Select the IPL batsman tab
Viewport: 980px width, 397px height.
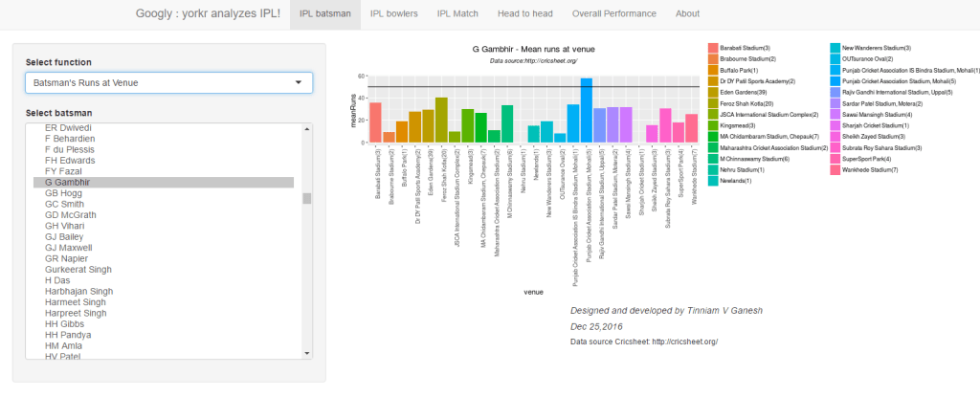click(324, 14)
